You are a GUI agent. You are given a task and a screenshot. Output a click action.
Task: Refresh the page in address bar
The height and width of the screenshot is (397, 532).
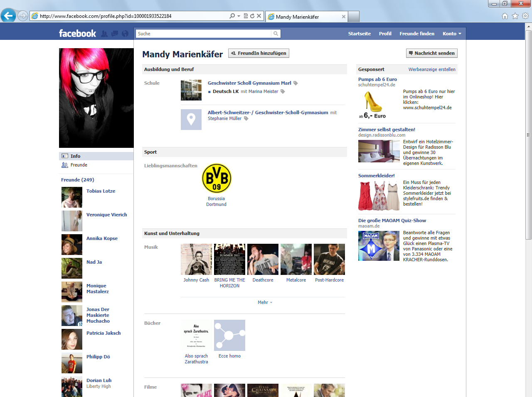coord(252,16)
